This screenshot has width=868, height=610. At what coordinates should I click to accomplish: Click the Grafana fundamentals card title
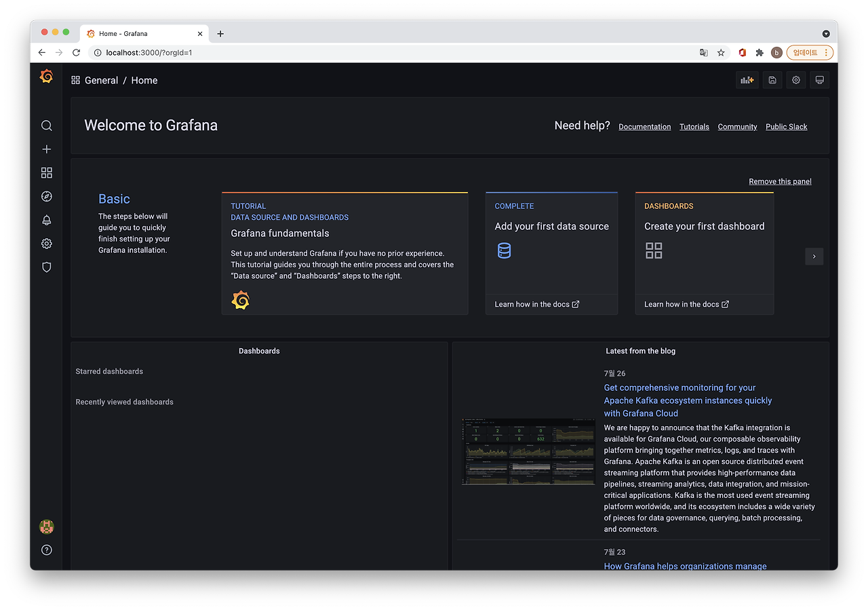tap(280, 233)
